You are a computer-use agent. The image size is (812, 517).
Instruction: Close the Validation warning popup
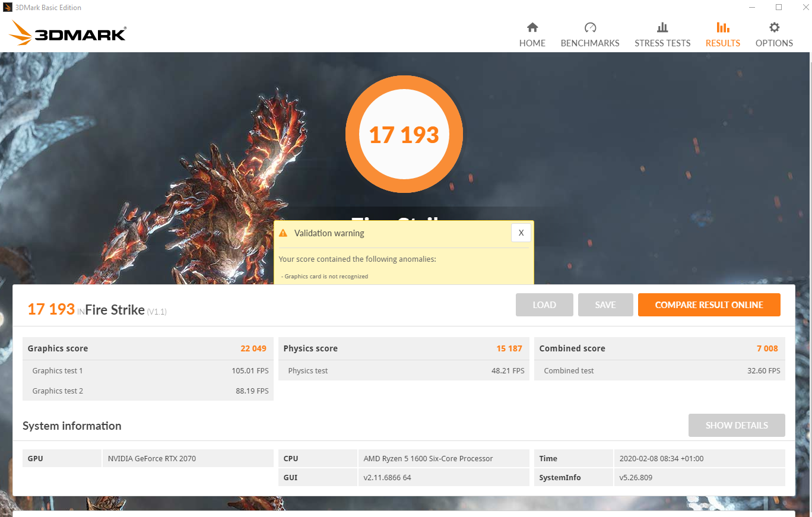(521, 233)
